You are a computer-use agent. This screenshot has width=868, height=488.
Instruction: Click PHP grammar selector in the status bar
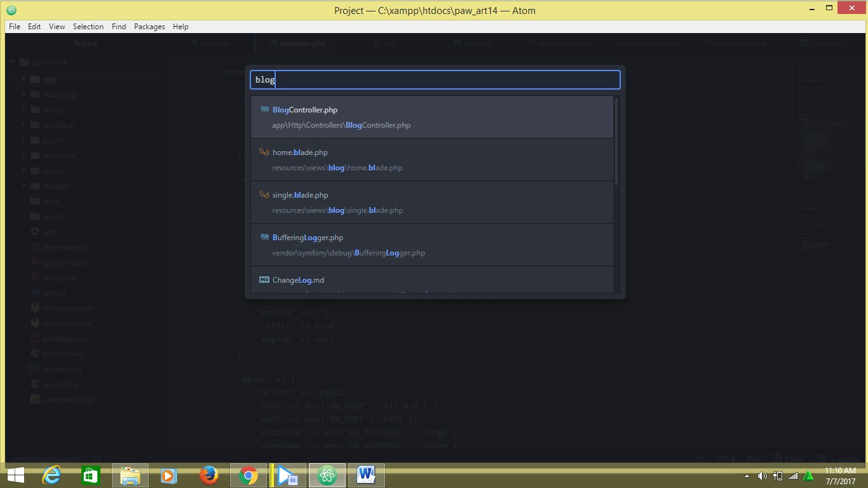click(x=754, y=459)
